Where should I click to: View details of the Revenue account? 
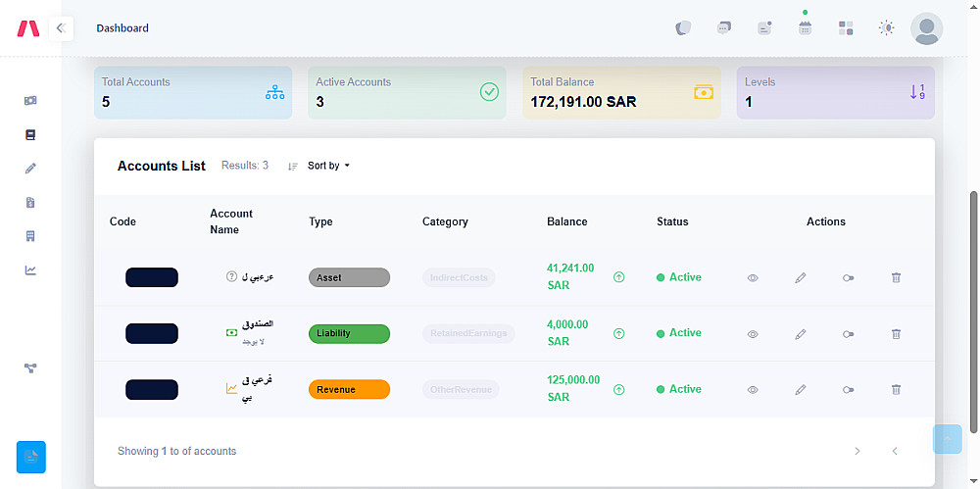pos(753,390)
